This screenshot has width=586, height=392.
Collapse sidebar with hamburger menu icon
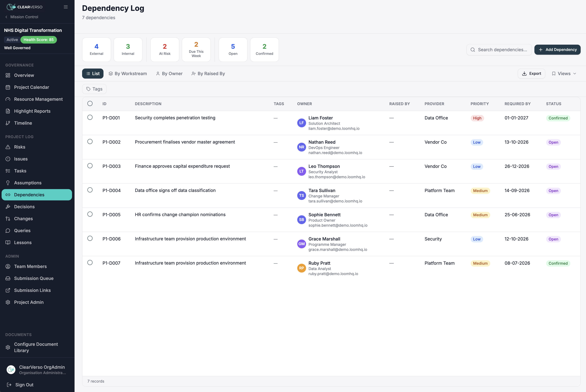66,7
